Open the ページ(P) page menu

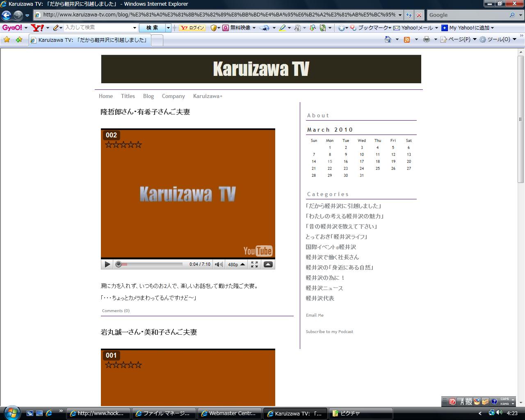click(x=459, y=39)
